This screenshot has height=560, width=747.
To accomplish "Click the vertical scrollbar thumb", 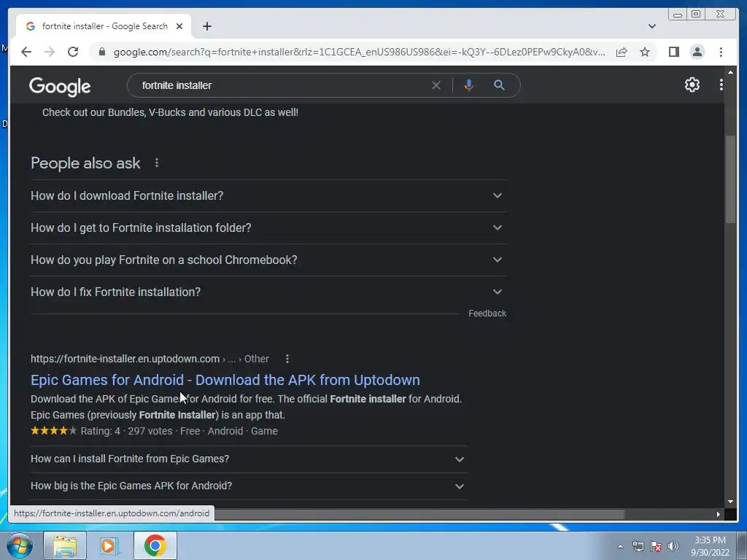I will (730, 179).
